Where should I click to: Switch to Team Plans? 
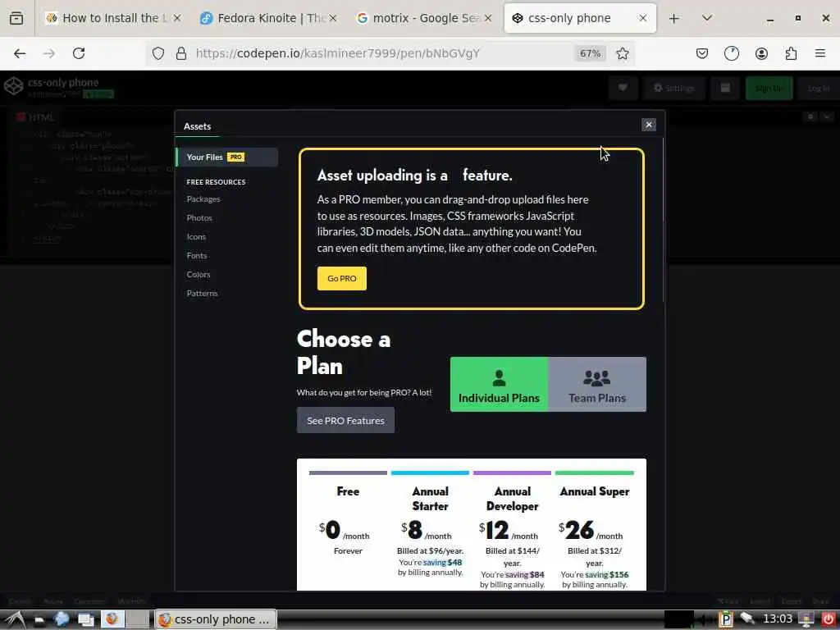(x=597, y=385)
